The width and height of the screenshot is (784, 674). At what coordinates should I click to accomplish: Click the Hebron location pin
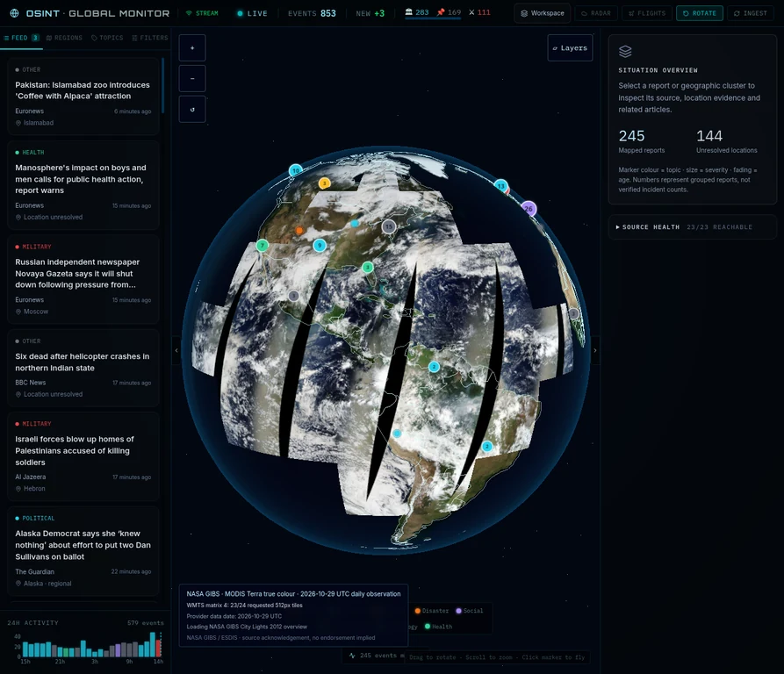(x=18, y=489)
